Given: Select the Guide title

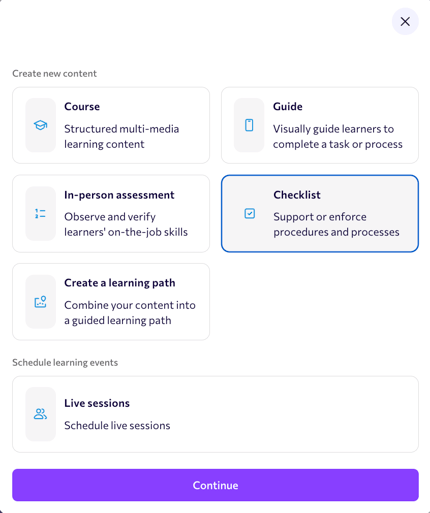Looking at the screenshot, I should pos(288,106).
